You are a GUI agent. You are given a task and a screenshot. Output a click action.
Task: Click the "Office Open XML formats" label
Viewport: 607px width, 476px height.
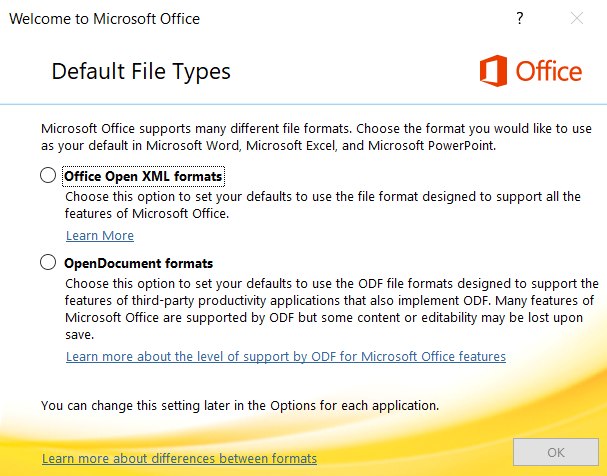click(143, 176)
